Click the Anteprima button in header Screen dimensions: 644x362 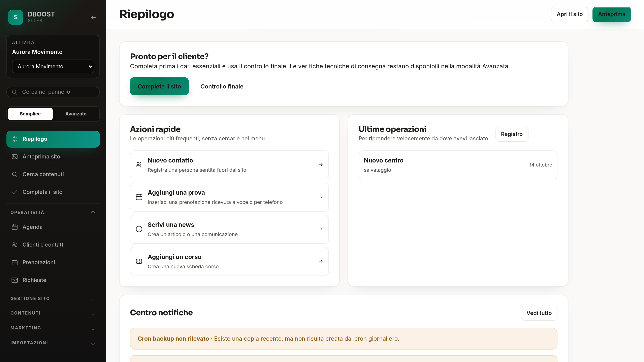click(x=612, y=14)
